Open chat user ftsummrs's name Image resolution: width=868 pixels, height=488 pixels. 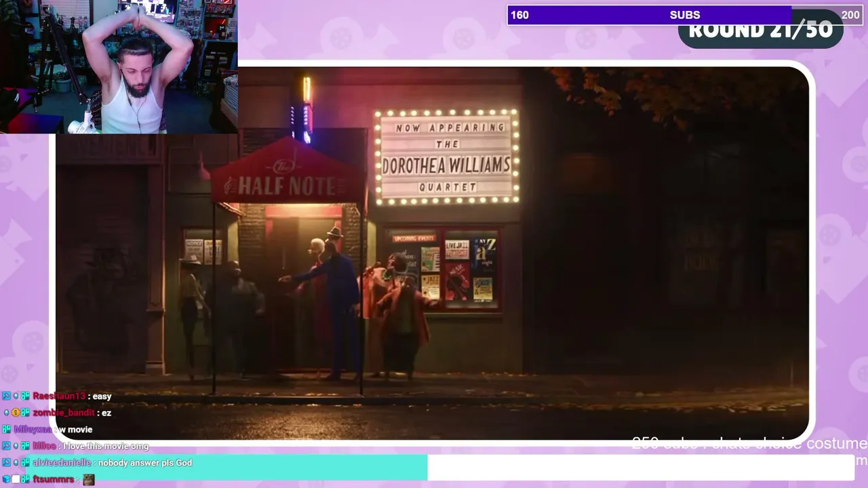click(x=54, y=479)
